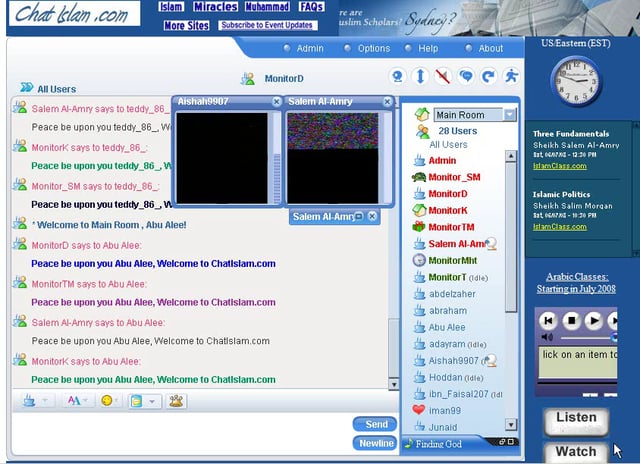This screenshot has width=640, height=464.
Task: Click the Watch button
Action: pyautogui.click(x=576, y=452)
